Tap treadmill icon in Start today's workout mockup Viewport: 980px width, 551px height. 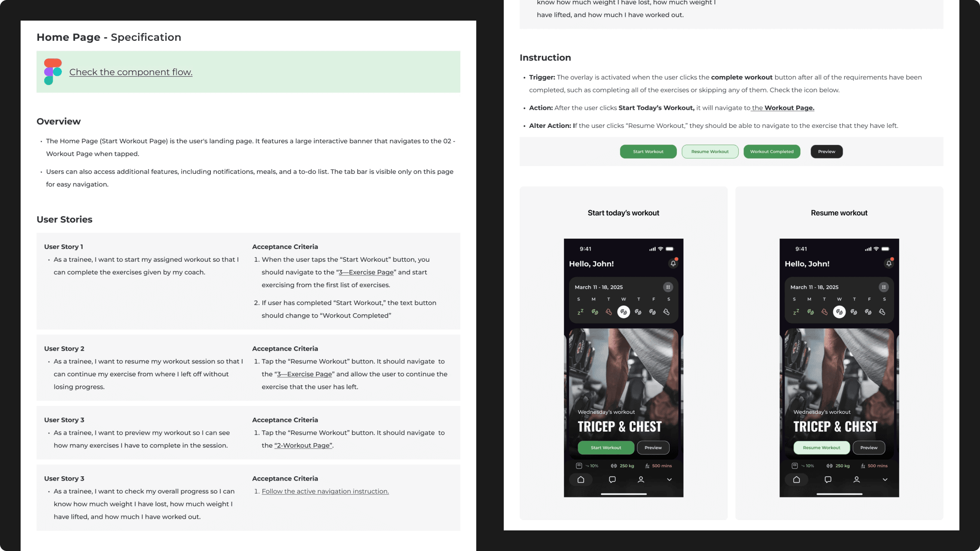click(647, 466)
